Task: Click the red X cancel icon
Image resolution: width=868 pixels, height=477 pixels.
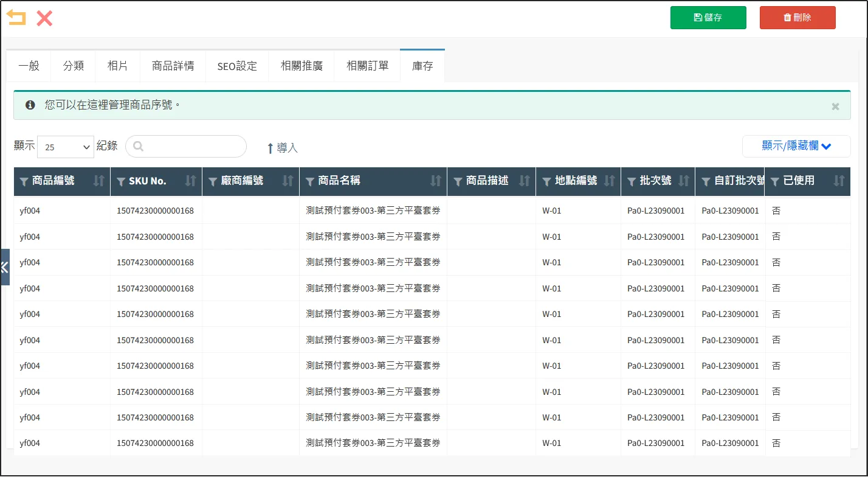Action: (x=44, y=18)
